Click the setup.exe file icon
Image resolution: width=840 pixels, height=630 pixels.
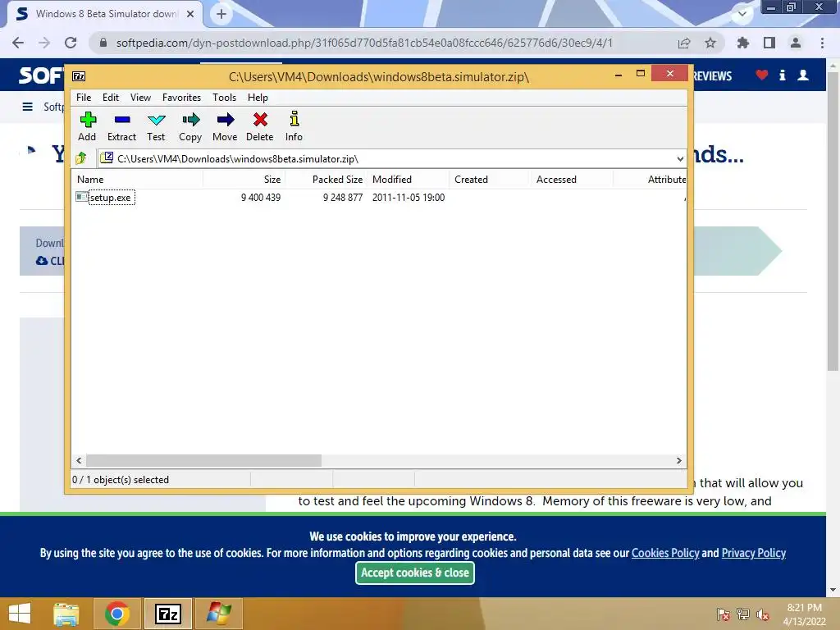[81, 197]
